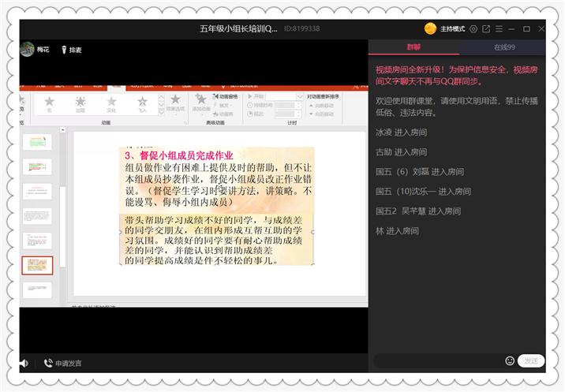Open the 开始 timing dropdown in ribbon
Image resolution: width=565 pixels, height=392 pixels.
[300, 96]
